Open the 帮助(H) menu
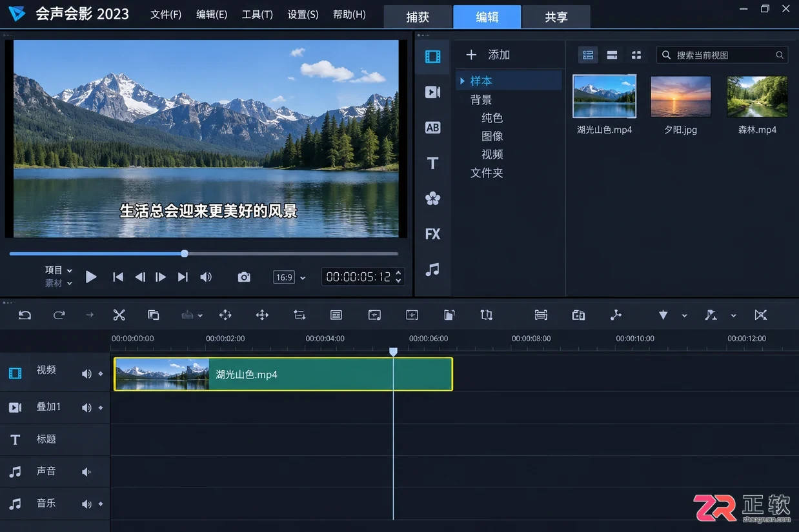 (349, 14)
